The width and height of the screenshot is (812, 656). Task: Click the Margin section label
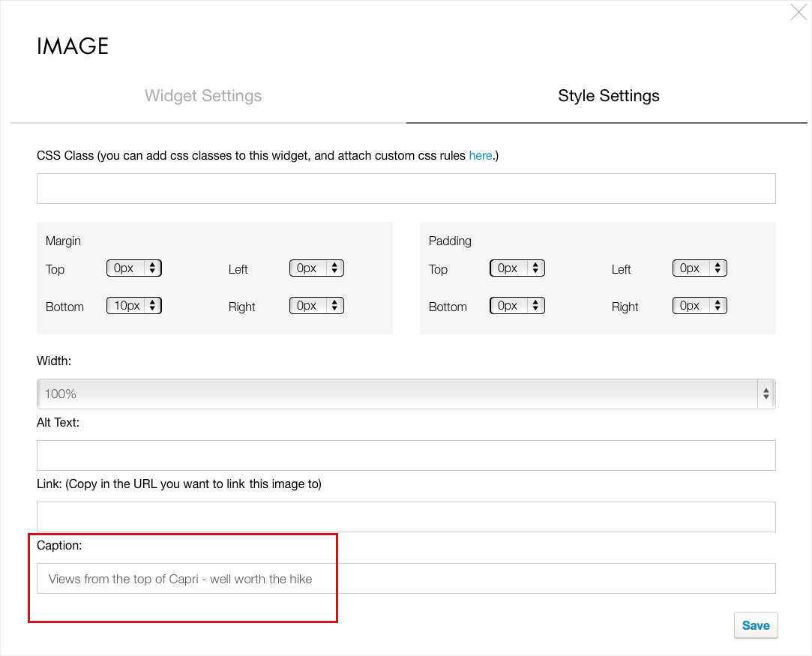[x=63, y=241]
